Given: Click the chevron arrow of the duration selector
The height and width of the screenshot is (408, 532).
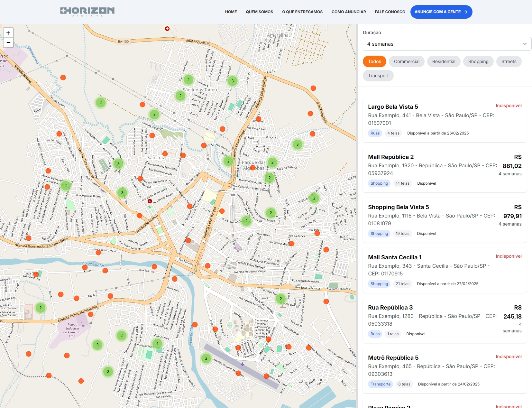Looking at the screenshot, I should (525, 44).
